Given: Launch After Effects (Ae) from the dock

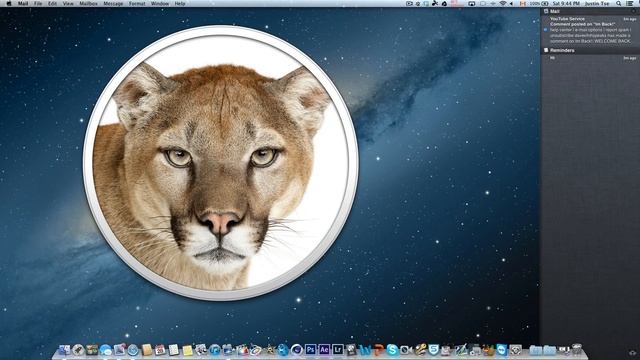Looking at the screenshot, I should click(x=324, y=349).
